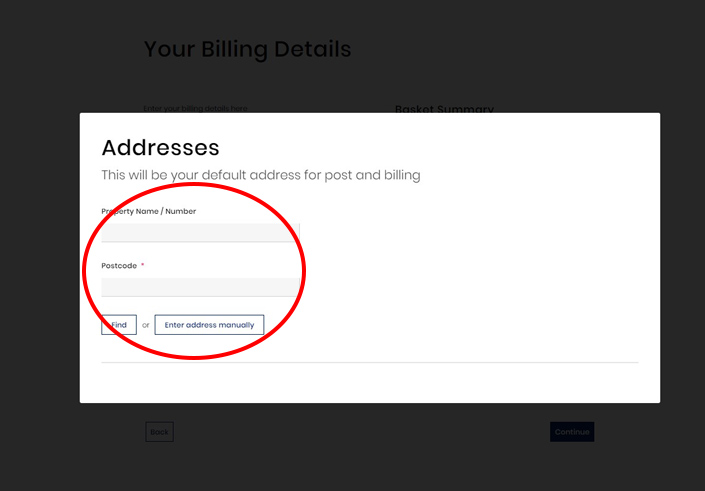Click the Find button
Image resolution: width=705 pixels, height=491 pixels.
click(119, 325)
